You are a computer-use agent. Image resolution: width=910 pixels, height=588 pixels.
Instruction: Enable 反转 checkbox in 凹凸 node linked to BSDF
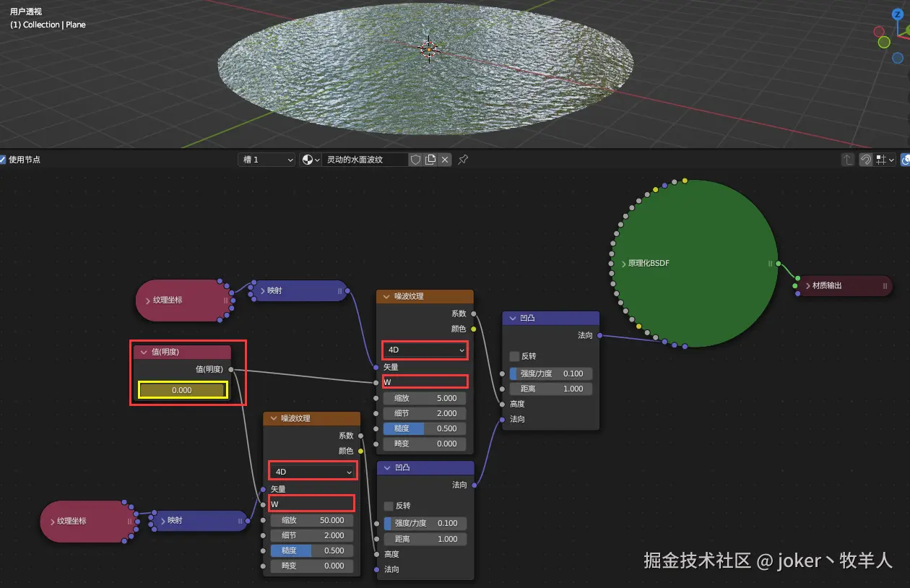[x=514, y=356]
